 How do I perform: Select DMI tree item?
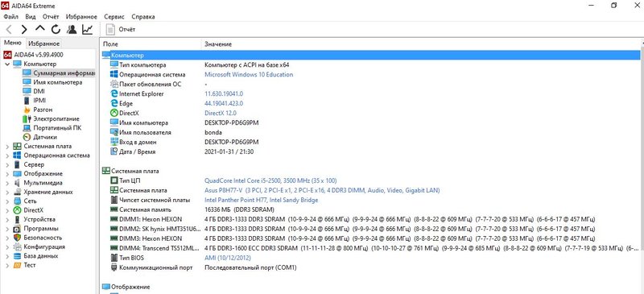(x=39, y=91)
